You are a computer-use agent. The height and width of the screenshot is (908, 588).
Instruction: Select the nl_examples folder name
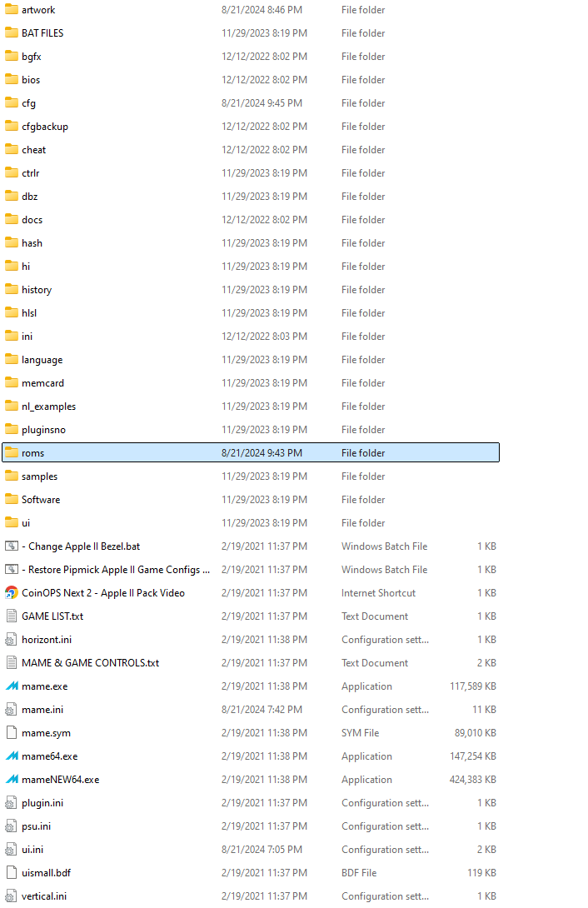(49, 407)
